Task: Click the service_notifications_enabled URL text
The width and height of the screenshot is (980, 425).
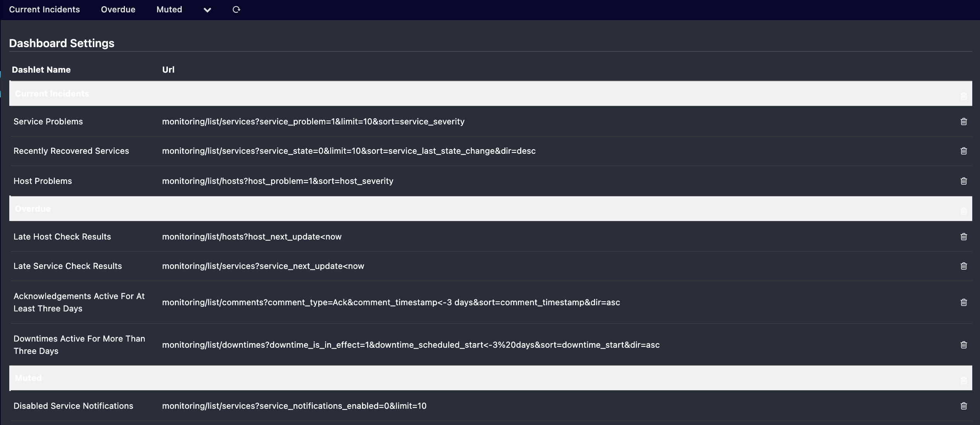Action: 294,406
